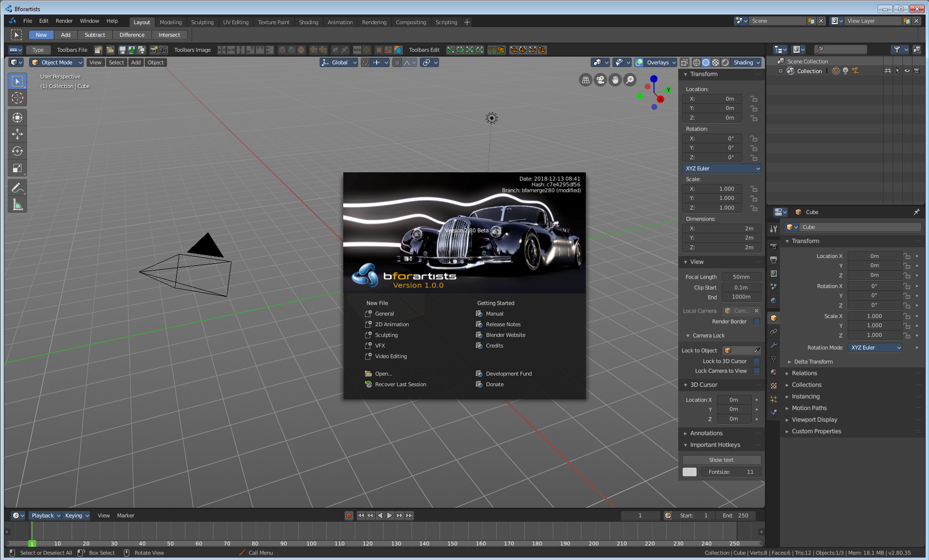929x560 pixels.
Task: Click the Show text button
Action: [x=721, y=460]
